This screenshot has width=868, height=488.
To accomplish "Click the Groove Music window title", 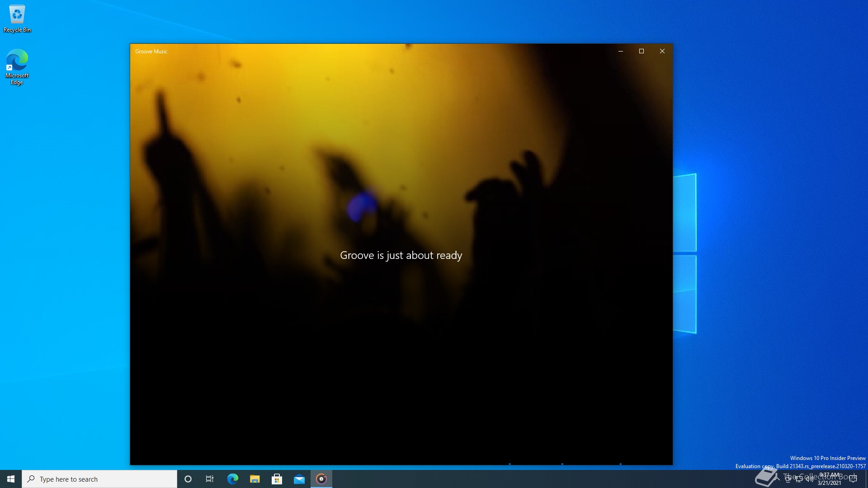I will (151, 52).
